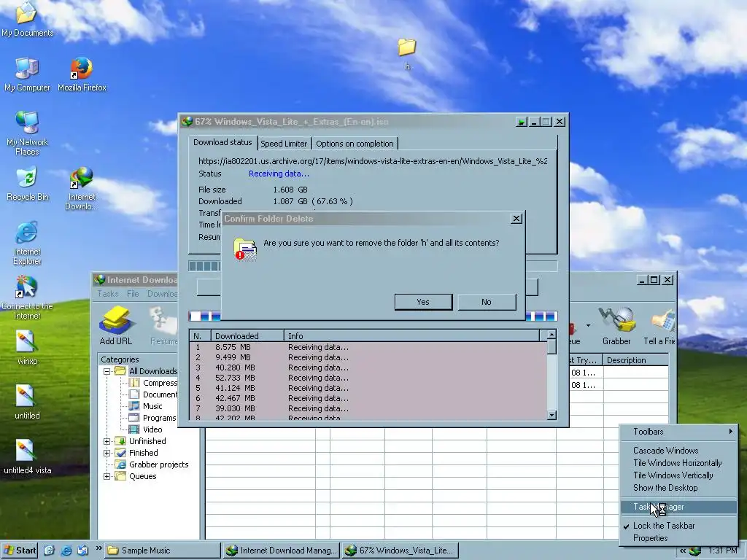Choose Show the Desktop menu entry

[x=678, y=488]
